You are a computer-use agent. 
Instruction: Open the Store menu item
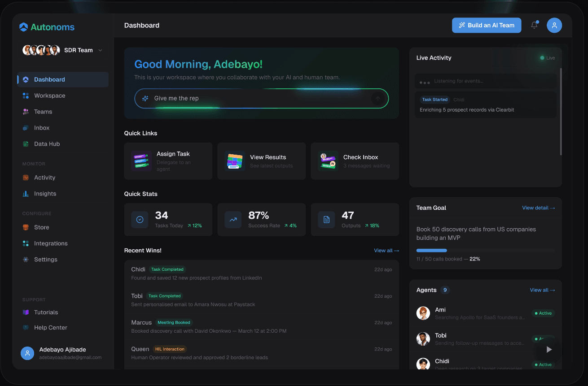63,227
